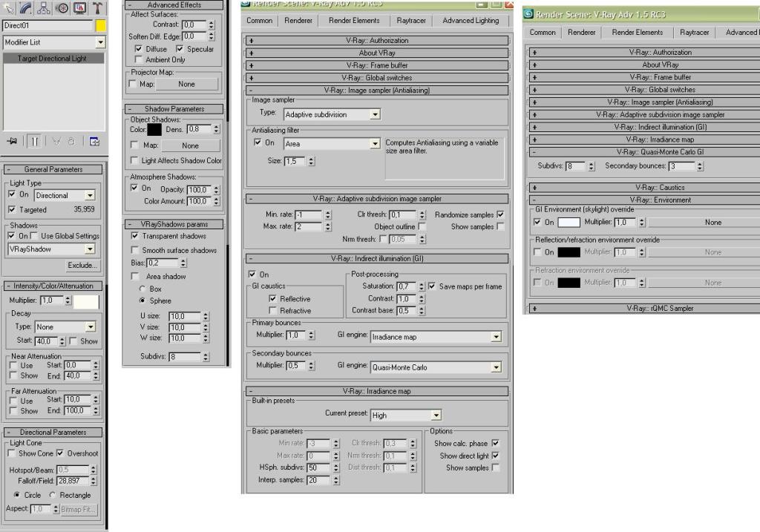Click the white GI Environment color swatch
Screen dimensions: 760x532
tap(569, 222)
